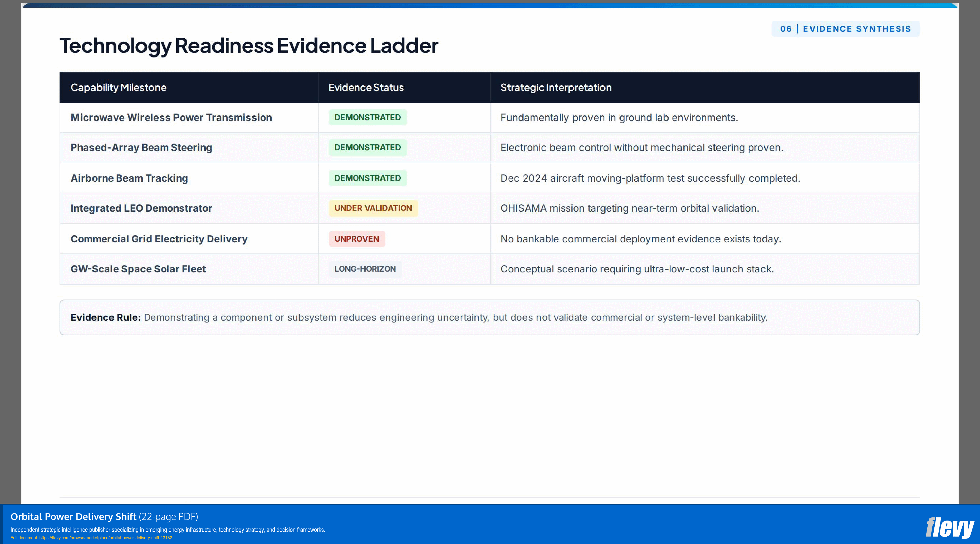Image resolution: width=980 pixels, height=544 pixels.
Task: Select 'Dec 2024 aircraft moving-platform test' text
Action: pos(592,178)
